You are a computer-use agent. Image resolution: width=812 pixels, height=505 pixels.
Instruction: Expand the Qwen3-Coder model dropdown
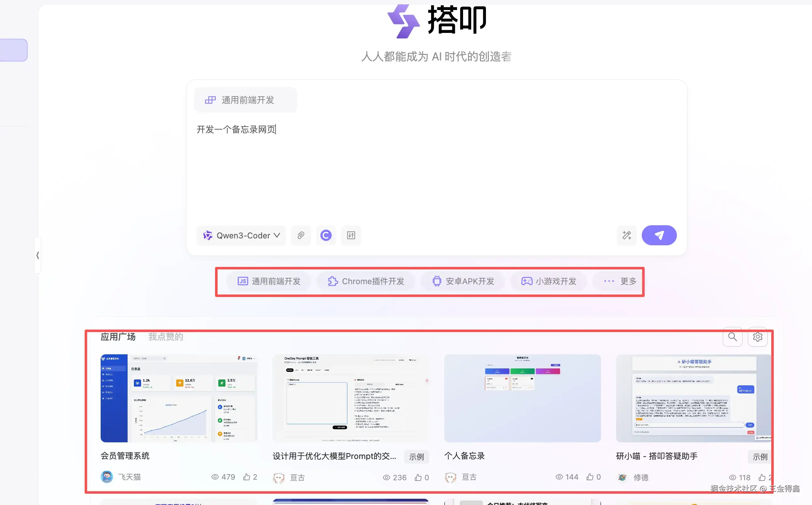(x=241, y=236)
